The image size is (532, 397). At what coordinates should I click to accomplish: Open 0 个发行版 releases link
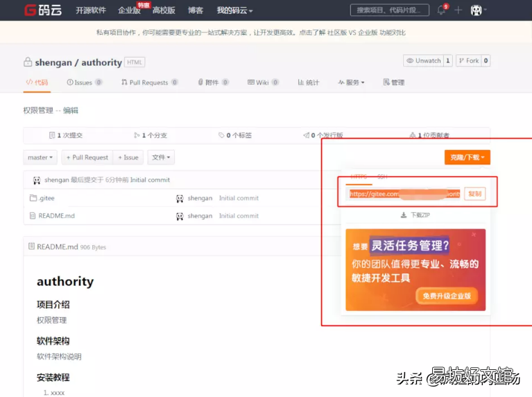coord(323,135)
